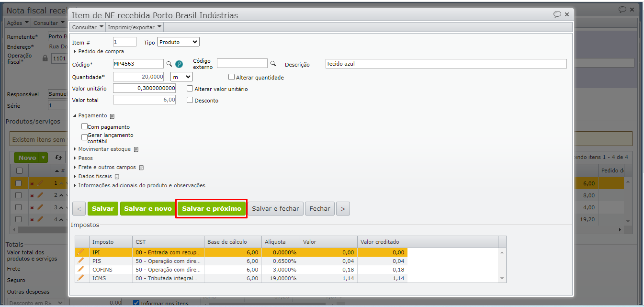The width and height of the screenshot is (644, 307).
Task: Edit item 2 pencil icon in background list
Action: click(x=40, y=195)
